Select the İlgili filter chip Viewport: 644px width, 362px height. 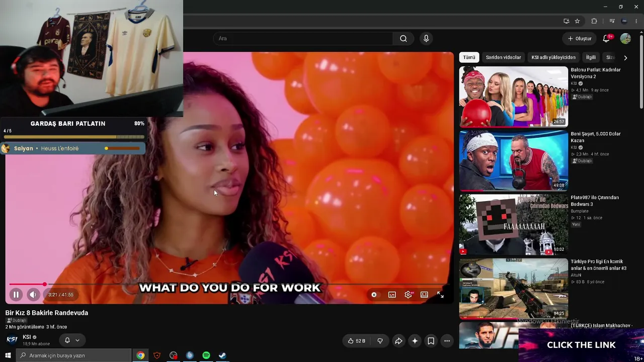click(x=591, y=57)
